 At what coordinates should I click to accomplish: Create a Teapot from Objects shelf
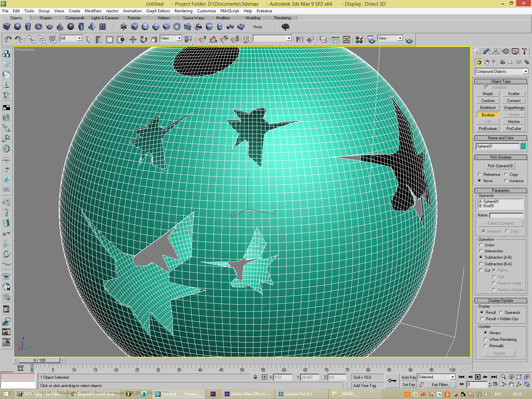[x=50, y=27]
